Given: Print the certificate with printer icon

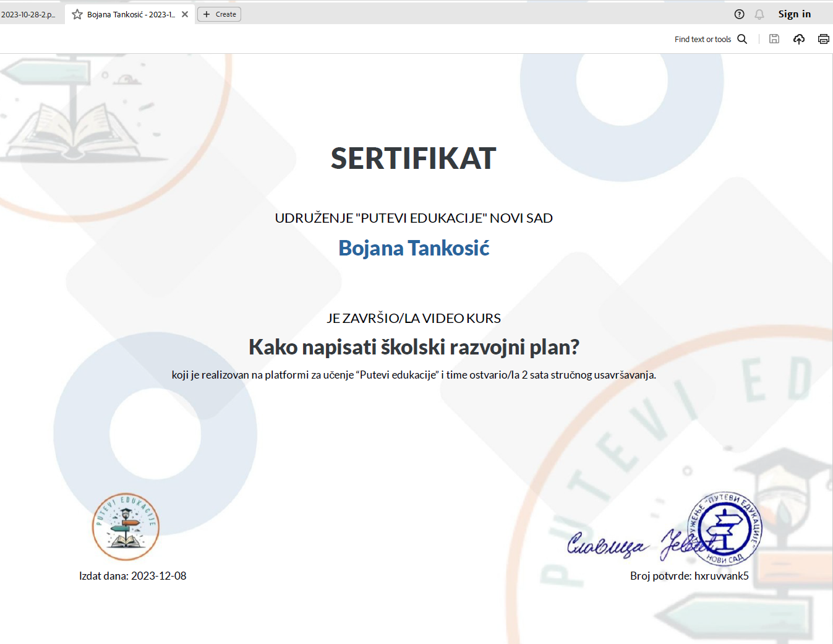Looking at the screenshot, I should coord(824,39).
